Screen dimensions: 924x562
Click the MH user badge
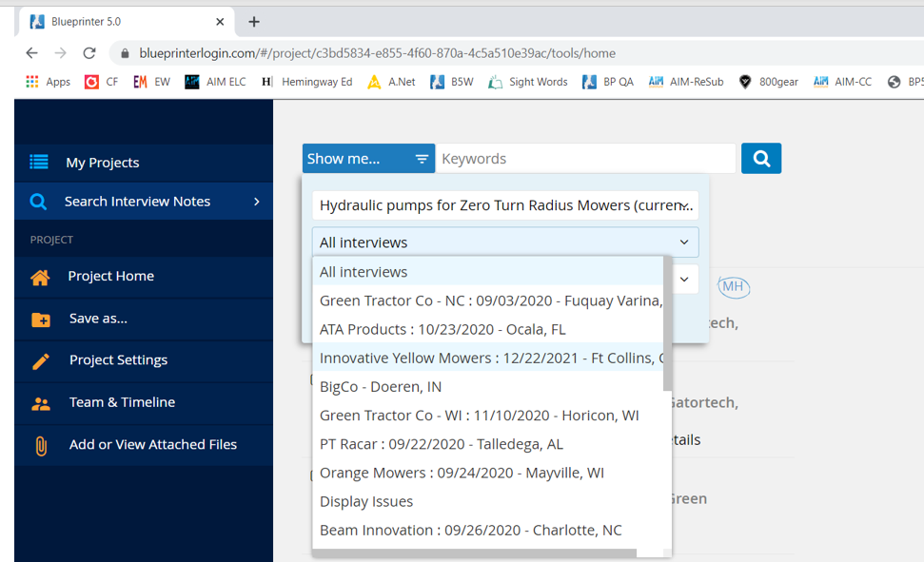pos(733,287)
